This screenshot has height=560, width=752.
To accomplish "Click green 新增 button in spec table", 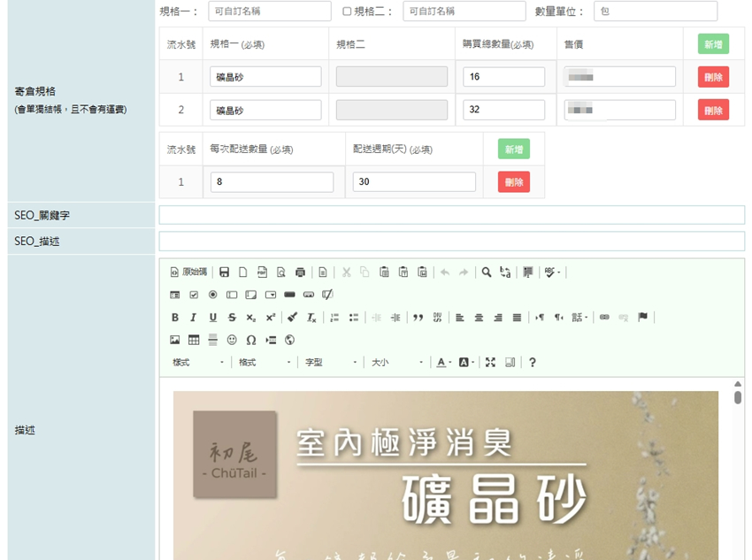I will [713, 44].
